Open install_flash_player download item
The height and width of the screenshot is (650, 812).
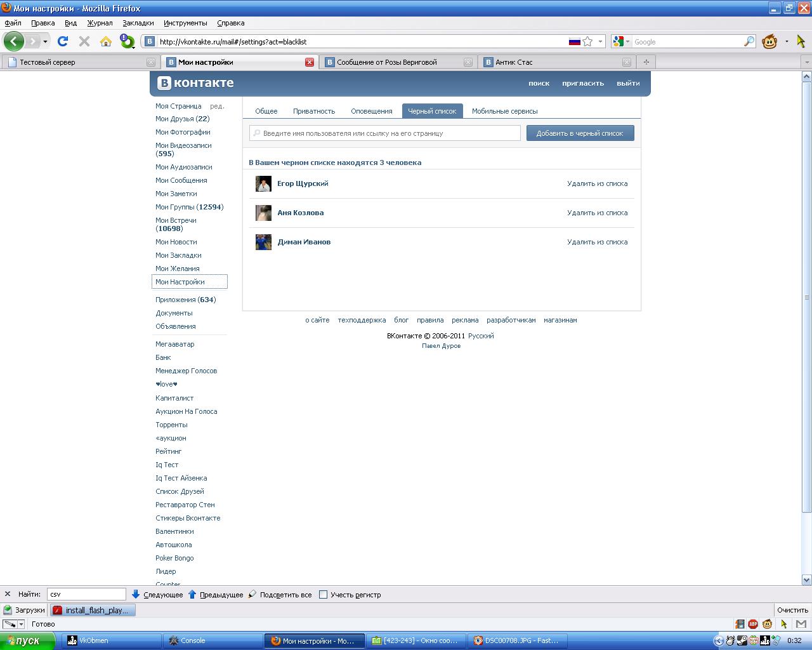click(x=92, y=610)
